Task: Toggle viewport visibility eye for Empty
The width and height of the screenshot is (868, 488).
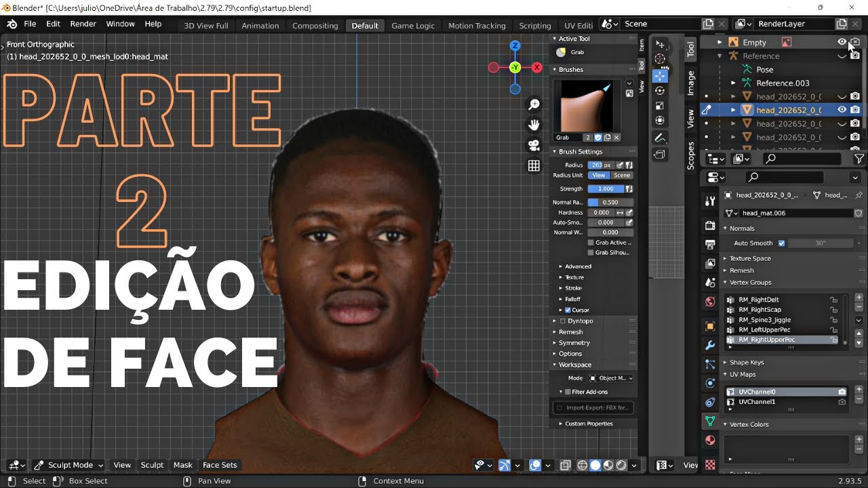Action: coord(842,42)
